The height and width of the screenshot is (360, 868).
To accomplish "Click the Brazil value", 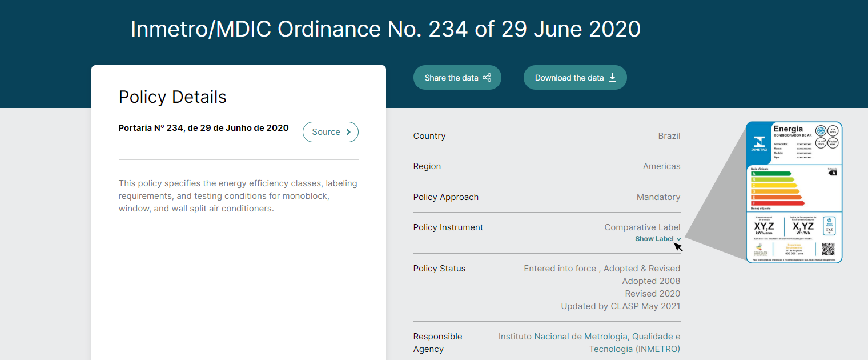I will 669,136.
